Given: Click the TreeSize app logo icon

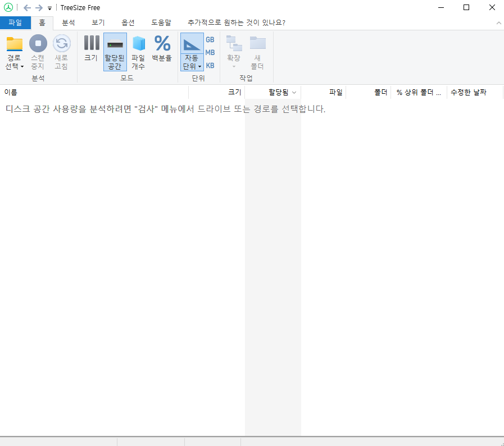Looking at the screenshot, I should point(8,8).
